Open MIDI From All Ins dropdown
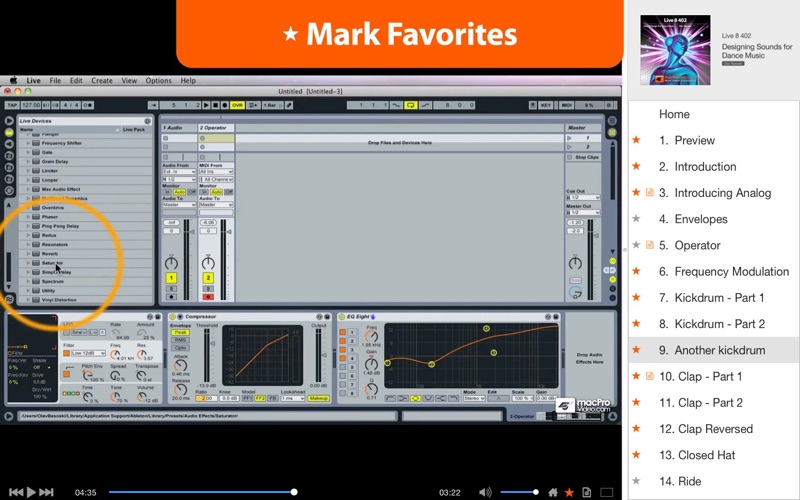Viewport: 800px width, 500px height. coord(216,172)
